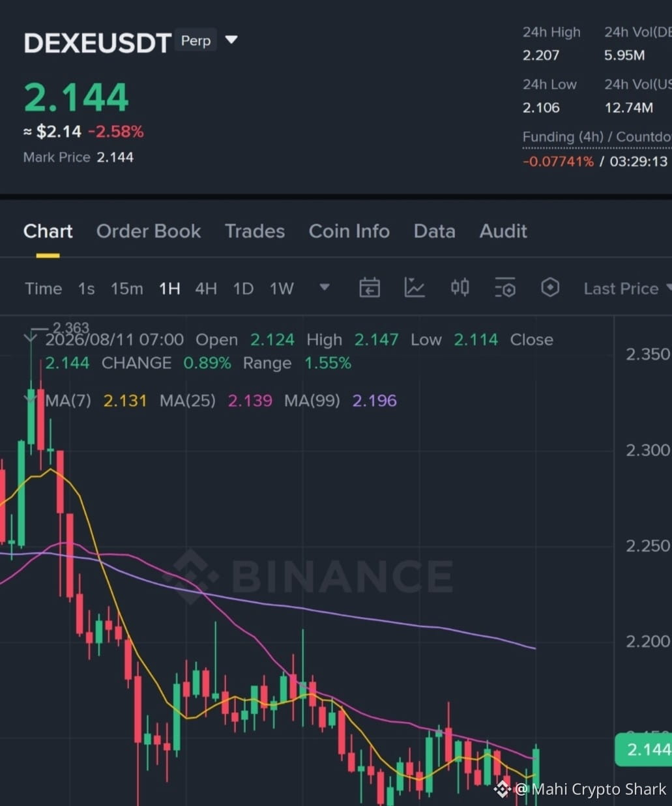Viewport: 672px width, 806px height.
Task: Click the -2.58% change value
Action: point(115,132)
